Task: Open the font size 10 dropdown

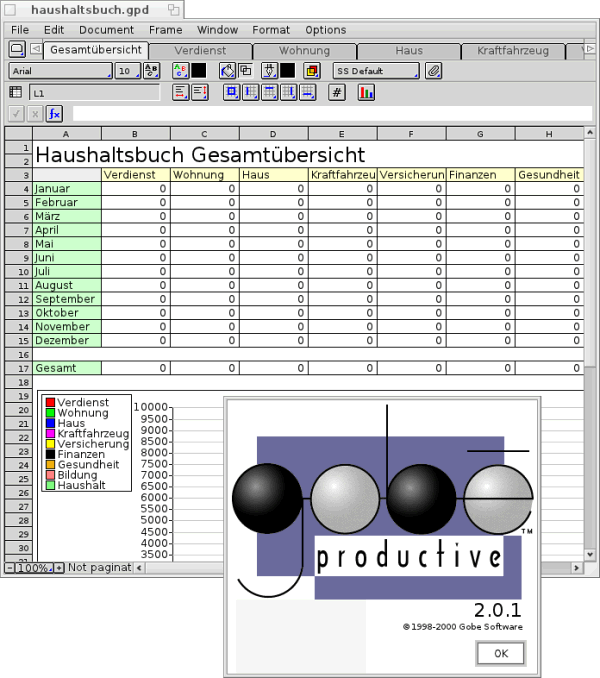Action: 127,71
